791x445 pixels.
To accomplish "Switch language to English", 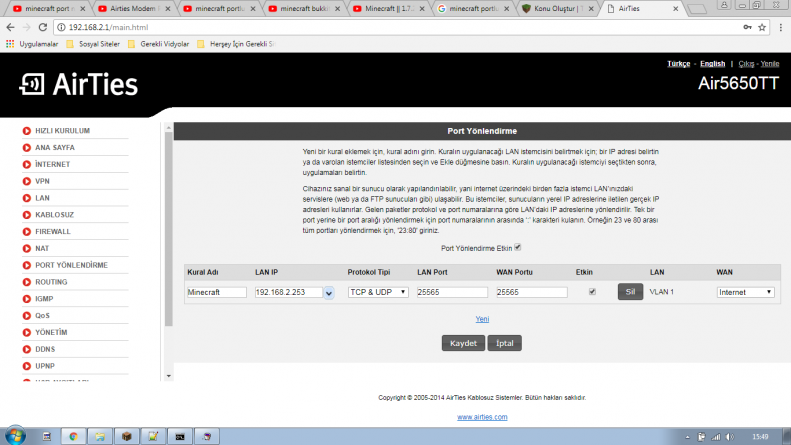I will [712, 64].
